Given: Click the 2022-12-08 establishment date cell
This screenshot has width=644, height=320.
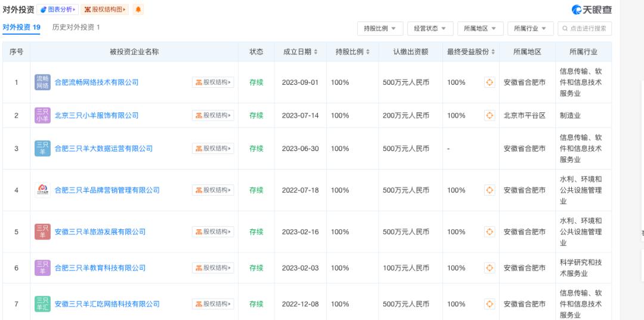Looking at the screenshot, I should [300, 304].
